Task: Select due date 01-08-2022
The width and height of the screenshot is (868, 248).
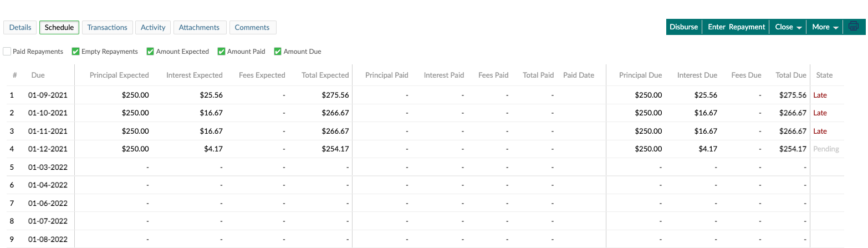Action: click(x=48, y=239)
